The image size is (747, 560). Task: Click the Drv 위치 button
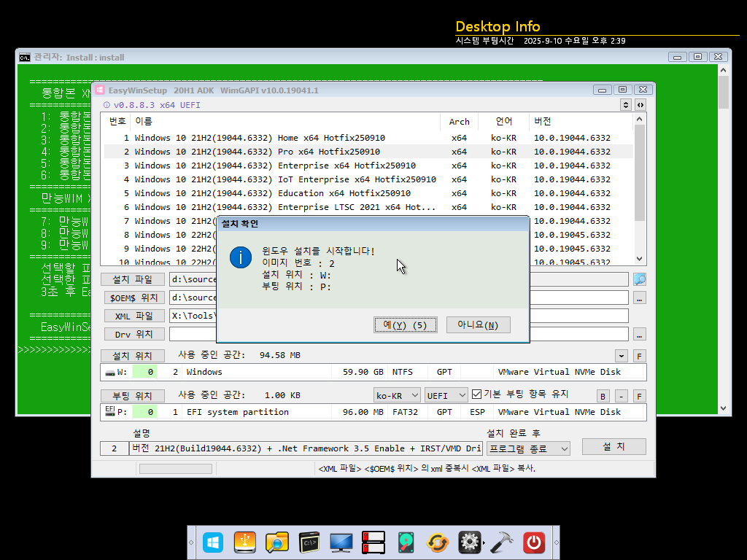134,334
